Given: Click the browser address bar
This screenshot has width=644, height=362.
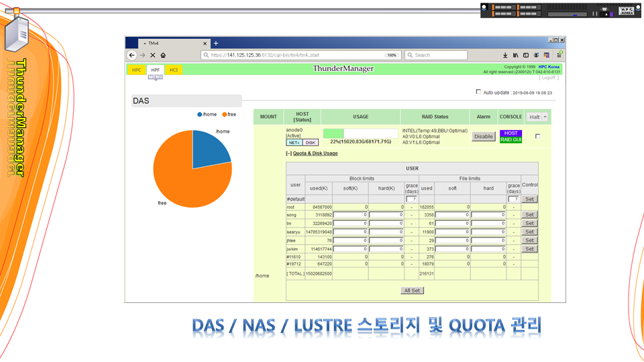Looking at the screenshot, I should (x=301, y=55).
